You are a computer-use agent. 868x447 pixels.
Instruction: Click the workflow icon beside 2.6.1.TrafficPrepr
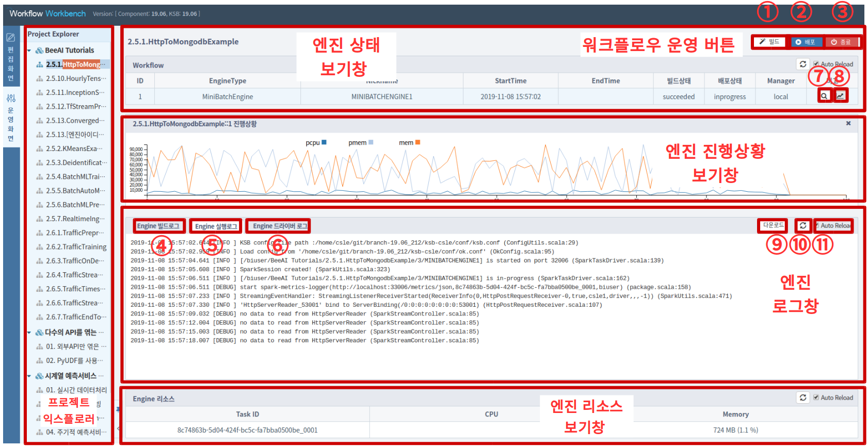click(x=40, y=233)
